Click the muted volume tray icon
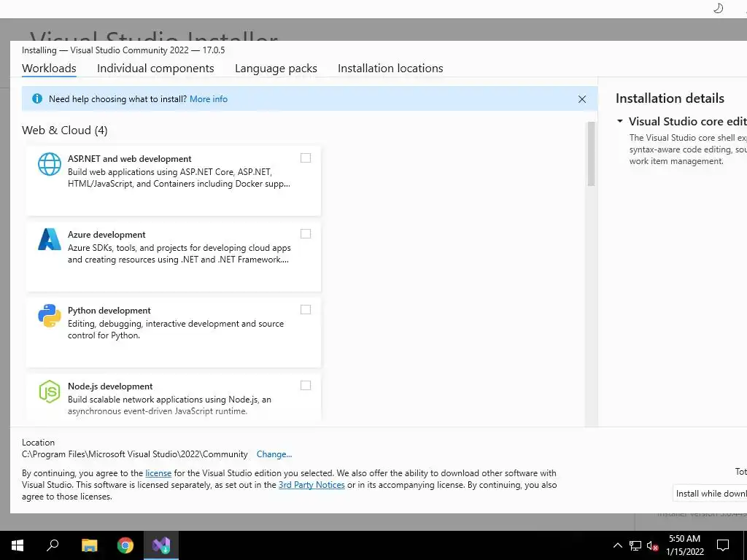Viewport: 747px width, 560px height. coord(652,545)
